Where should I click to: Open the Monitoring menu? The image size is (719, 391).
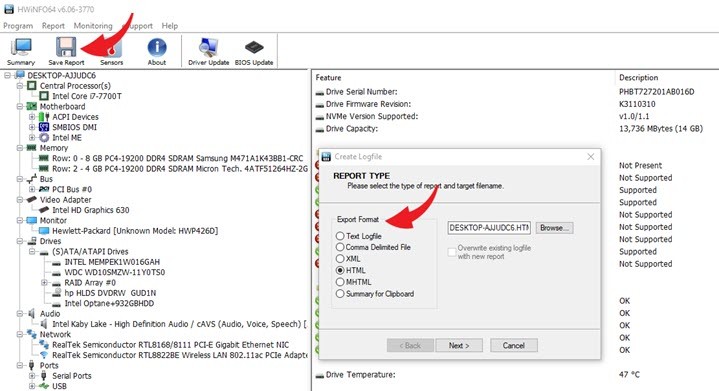pyautogui.click(x=93, y=26)
